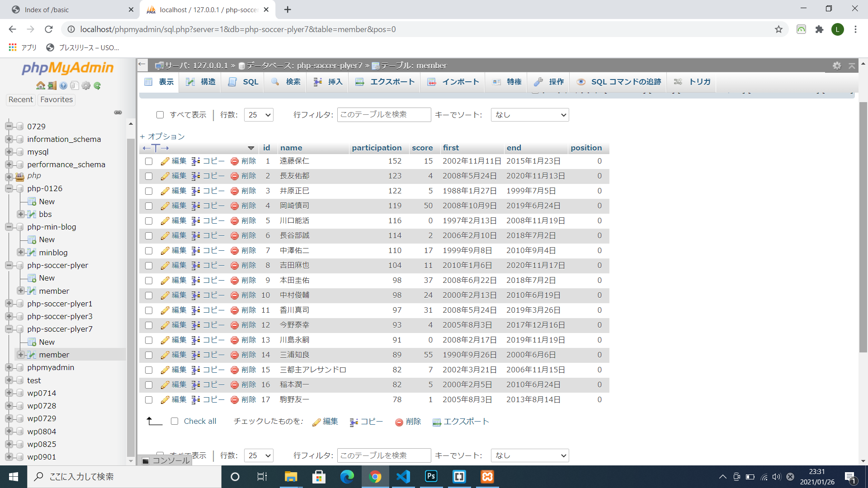The image size is (868, 488).
Task: Expand the php-soccer-plyer1 database tree node
Action: [9, 304]
